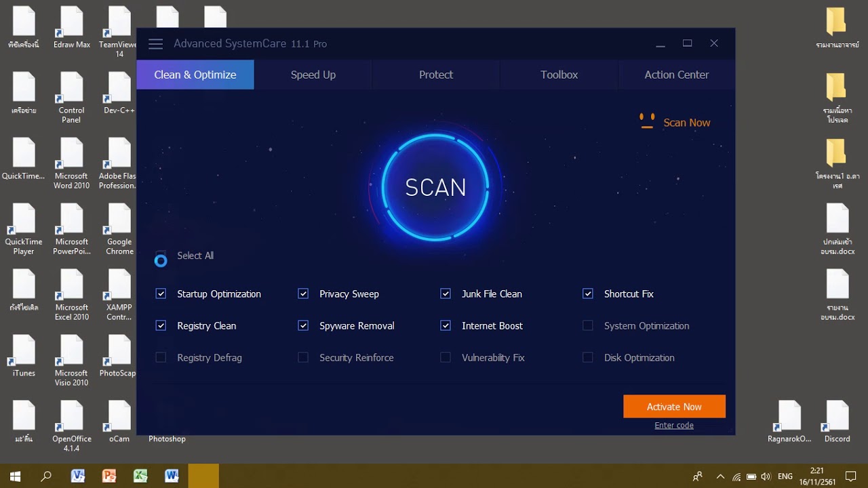
Task: Open the hamburger menu in Advanced SystemCare
Action: click(155, 44)
